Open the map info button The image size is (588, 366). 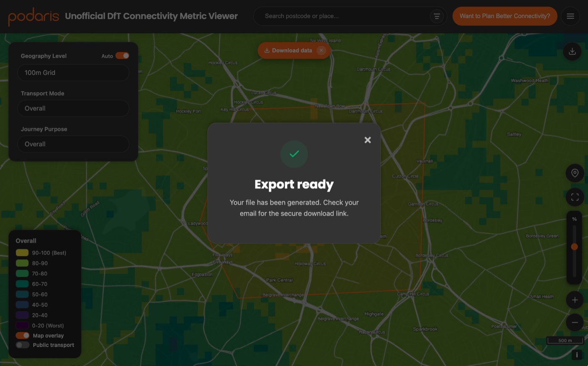coord(577,355)
